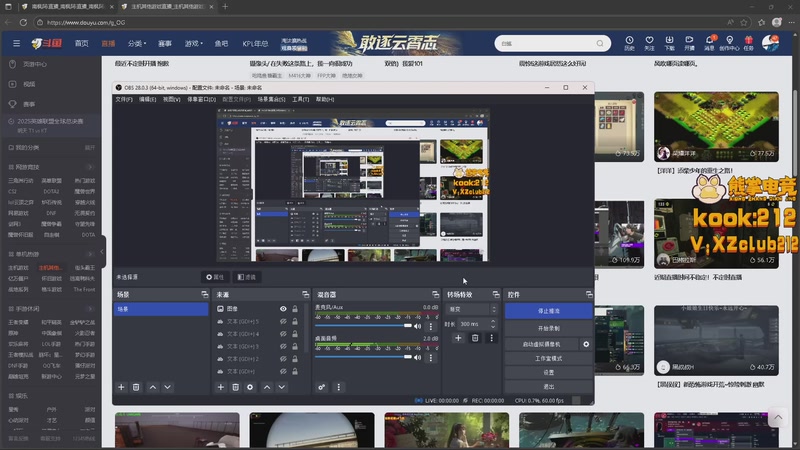Image resolution: width=800 pixels, height=450 pixels.
Task: Open 设置 from OBS controls
Action: click(548, 372)
